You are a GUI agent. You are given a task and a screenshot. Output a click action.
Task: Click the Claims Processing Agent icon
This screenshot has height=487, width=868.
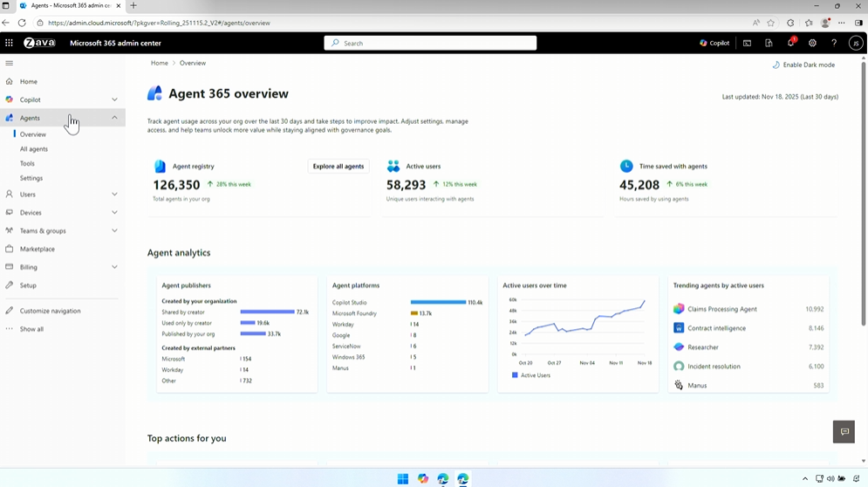(x=679, y=309)
